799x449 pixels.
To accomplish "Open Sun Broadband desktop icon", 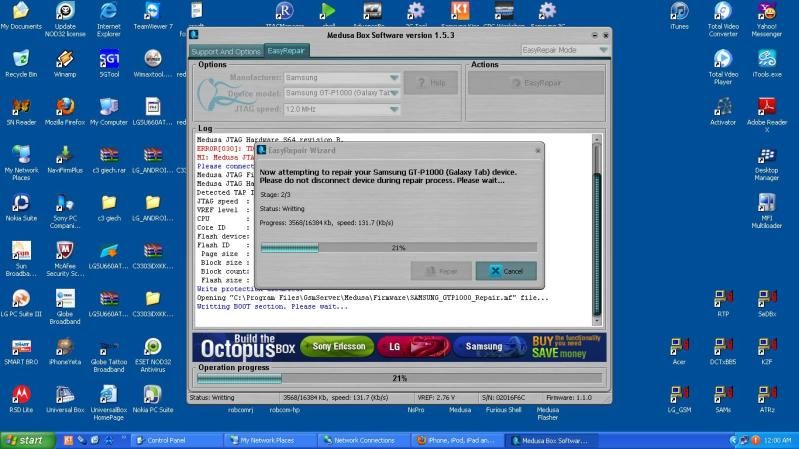I will (21, 258).
